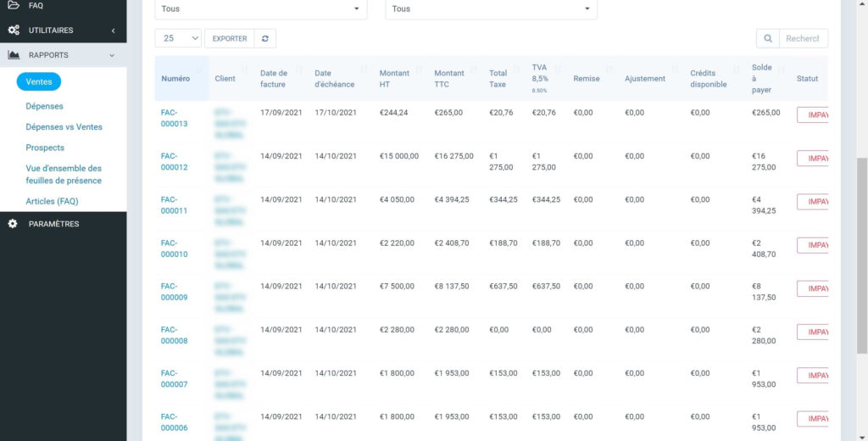Open the Utilitaires sidebar menu
The width and height of the screenshot is (868, 441).
[x=63, y=31]
